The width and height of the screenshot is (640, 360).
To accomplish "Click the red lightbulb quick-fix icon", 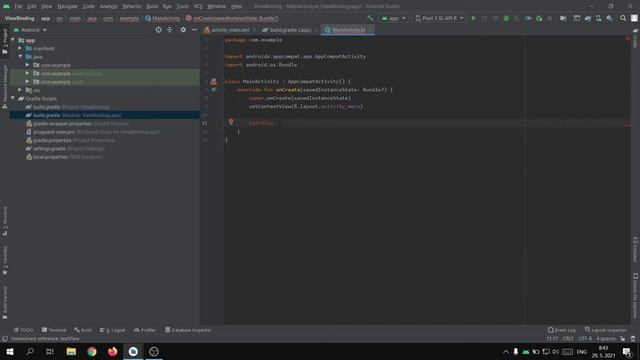I will (231, 122).
